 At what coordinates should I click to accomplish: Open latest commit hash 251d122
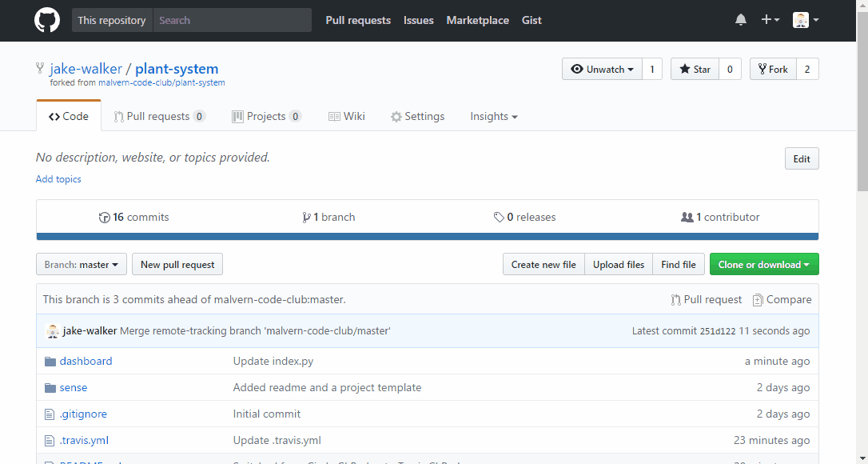coord(718,331)
